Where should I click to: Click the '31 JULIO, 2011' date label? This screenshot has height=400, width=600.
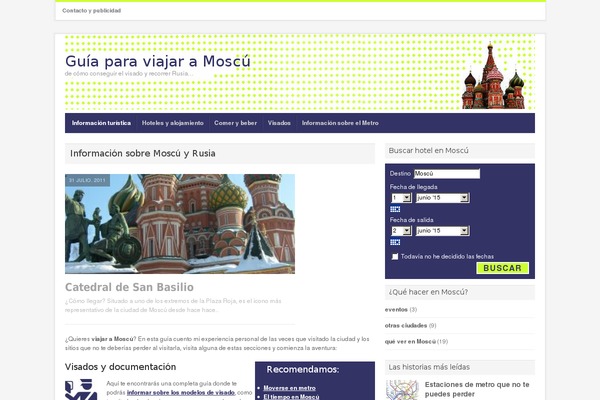87,180
